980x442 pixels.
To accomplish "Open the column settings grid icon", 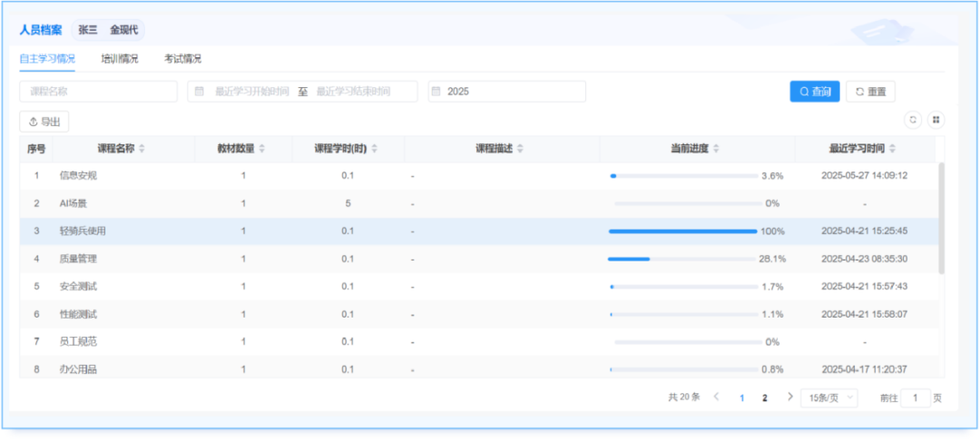I will [936, 120].
